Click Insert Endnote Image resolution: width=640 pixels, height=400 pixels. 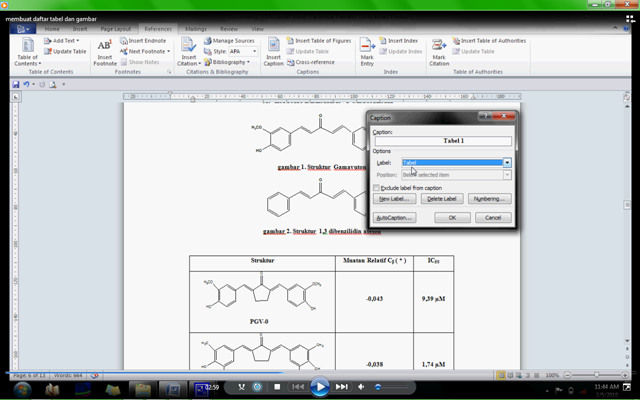(143, 41)
